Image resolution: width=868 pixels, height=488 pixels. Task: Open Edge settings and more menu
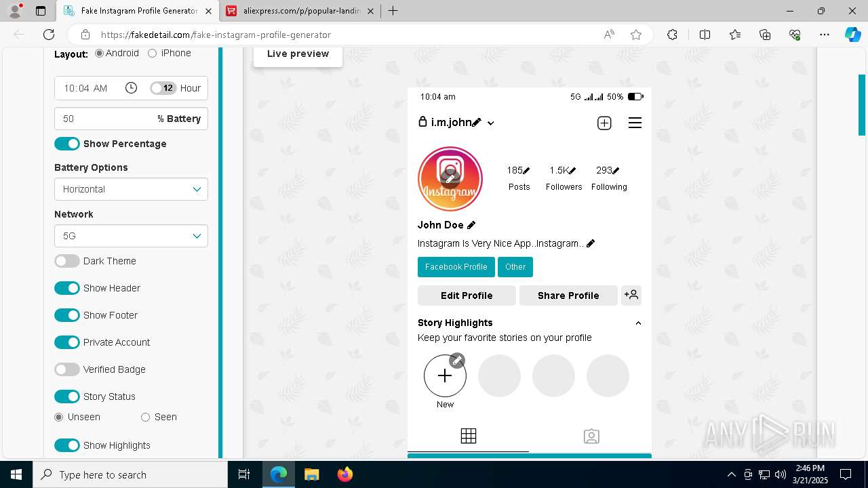[x=825, y=35]
